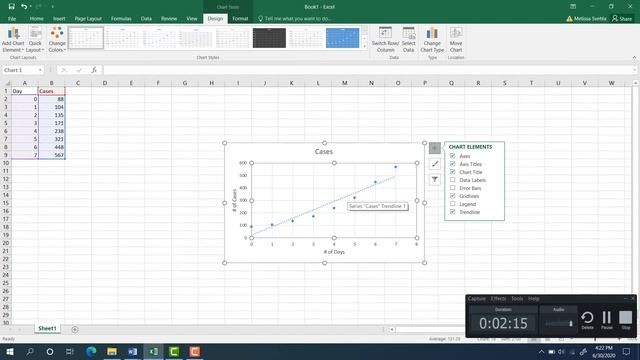The image size is (640, 360).
Task: Click the taskbar search magnifier icon
Action: (30, 351)
